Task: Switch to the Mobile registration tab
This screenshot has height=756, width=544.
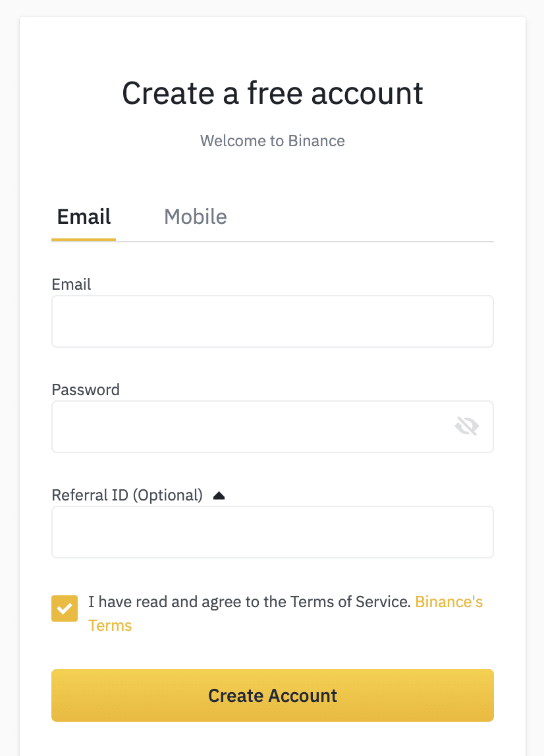Action: 196,217
